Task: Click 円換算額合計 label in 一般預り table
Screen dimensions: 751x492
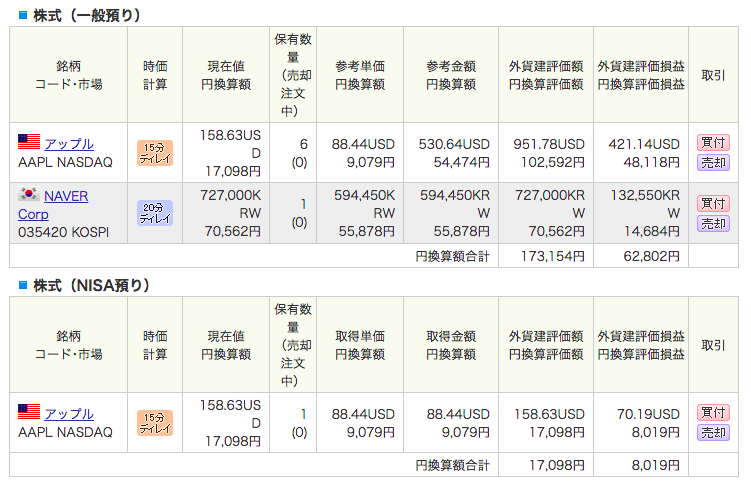Action: (452, 256)
